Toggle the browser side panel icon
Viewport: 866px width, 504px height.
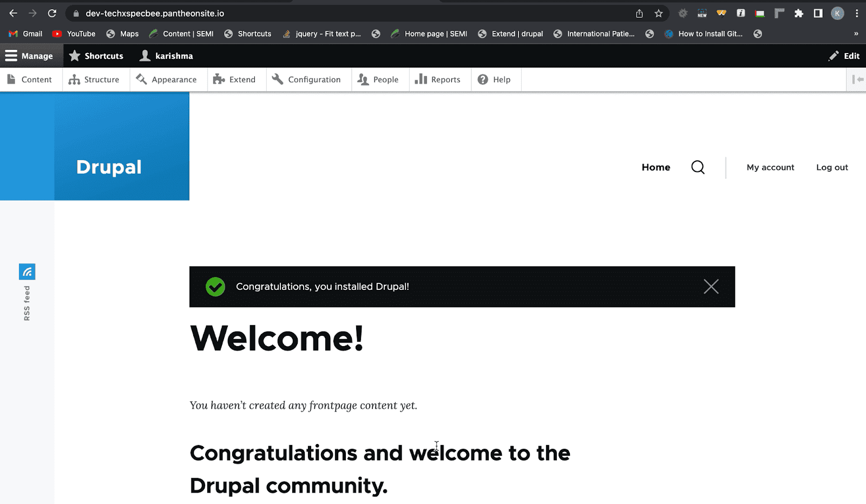[818, 14]
